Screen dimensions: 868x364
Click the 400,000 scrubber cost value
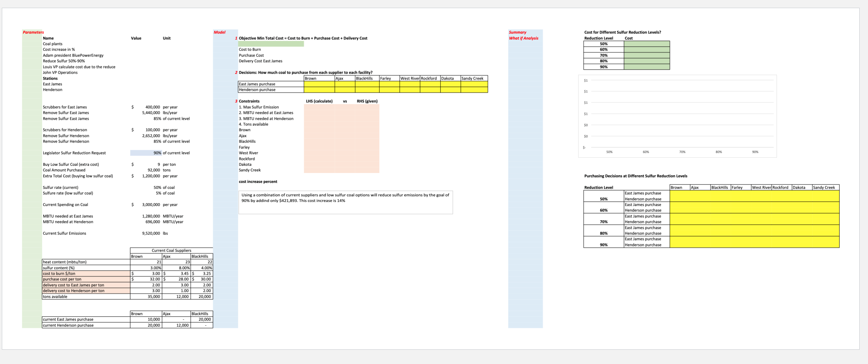(152, 107)
